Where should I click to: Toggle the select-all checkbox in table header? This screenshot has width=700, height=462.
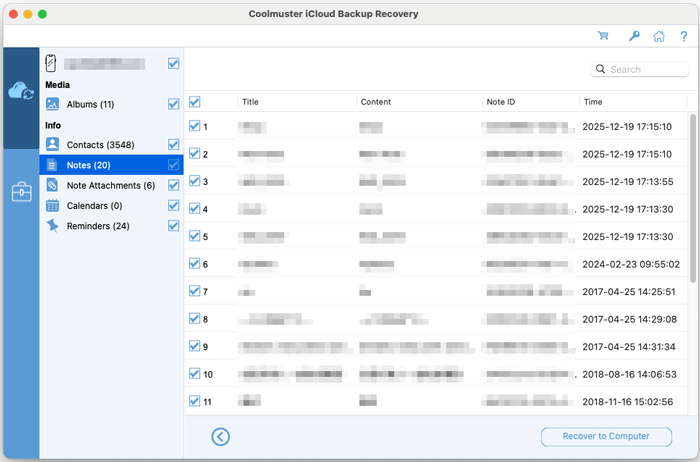pos(194,102)
